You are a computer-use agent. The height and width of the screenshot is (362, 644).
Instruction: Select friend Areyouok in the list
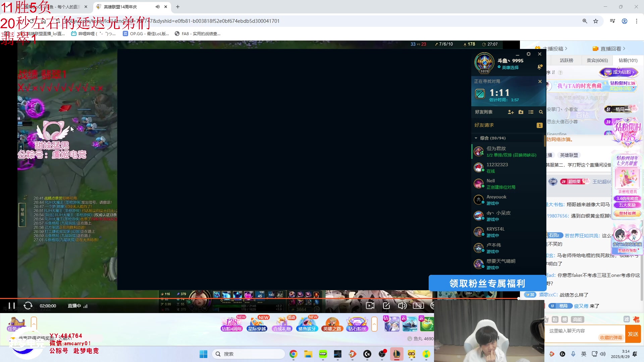[508, 200]
